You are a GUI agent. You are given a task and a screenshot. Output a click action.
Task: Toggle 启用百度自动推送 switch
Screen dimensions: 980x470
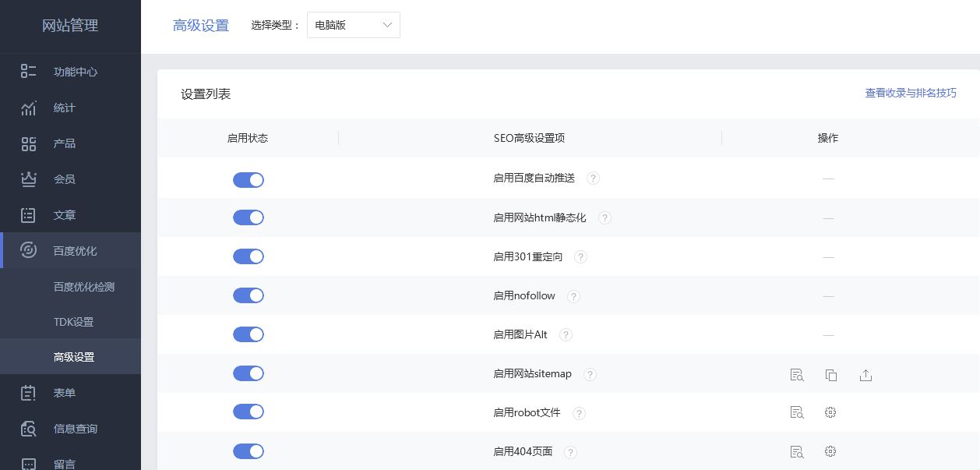click(249, 180)
